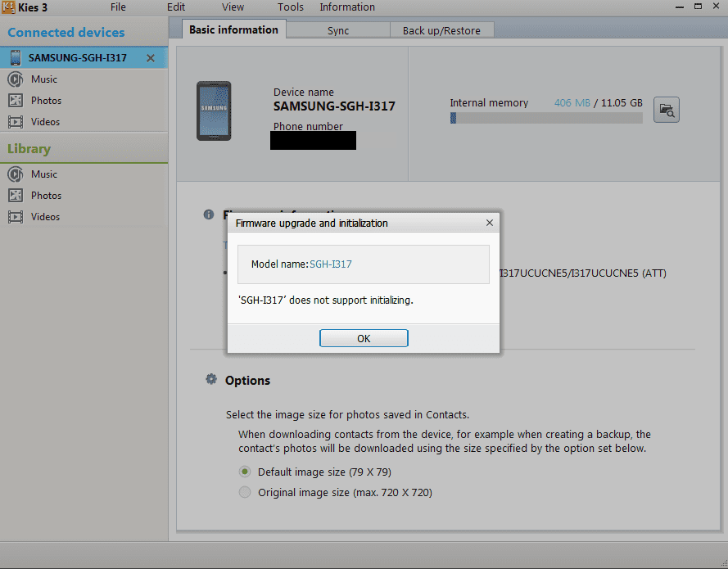
Task: Click the Options section heading
Action: pyautogui.click(x=247, y=381)
